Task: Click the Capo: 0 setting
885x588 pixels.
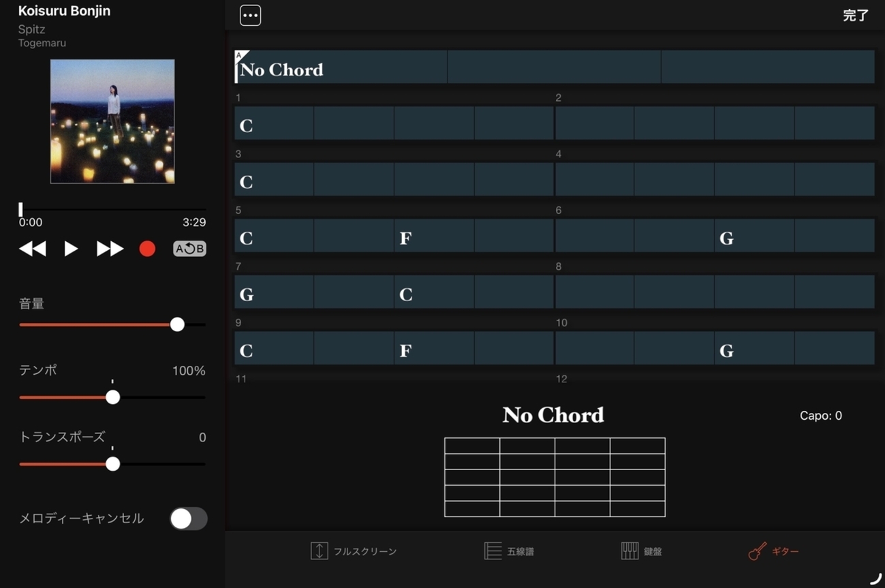Action: point(820,416)
